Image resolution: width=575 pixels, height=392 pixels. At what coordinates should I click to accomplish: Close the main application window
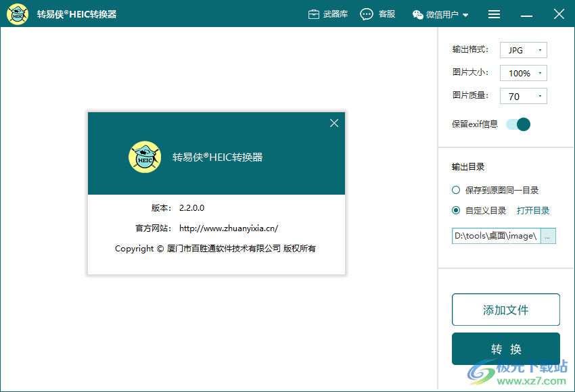[559, 14]
